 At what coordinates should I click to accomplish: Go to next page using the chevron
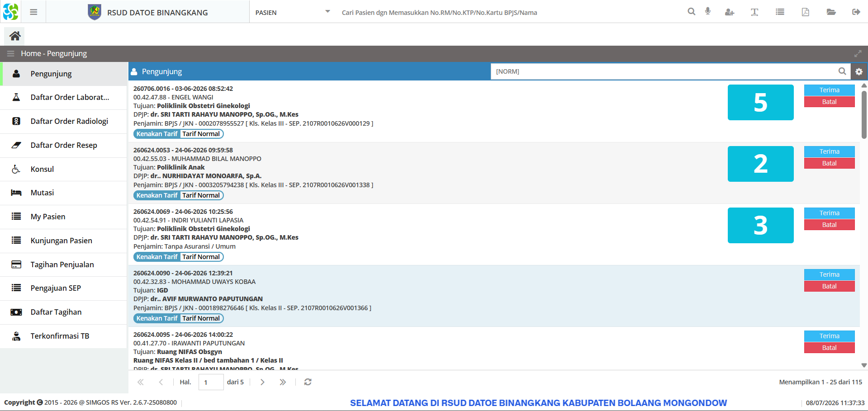(x=262, y=382)
